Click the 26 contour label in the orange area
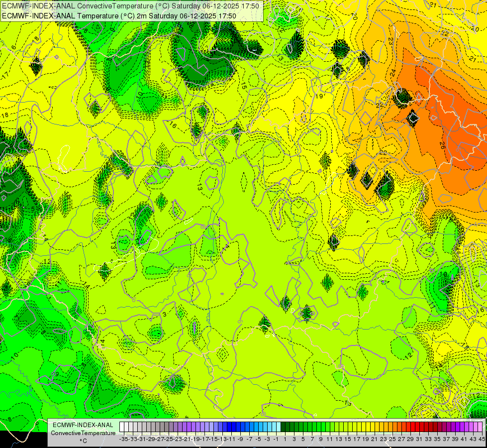487x448 pixels. click(x=443, y=145)
